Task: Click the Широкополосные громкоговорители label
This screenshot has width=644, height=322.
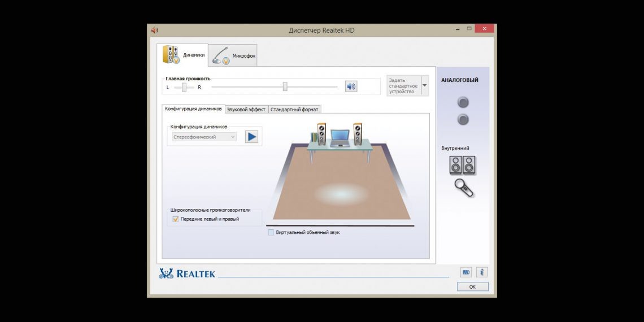Action: pos(210,210)
